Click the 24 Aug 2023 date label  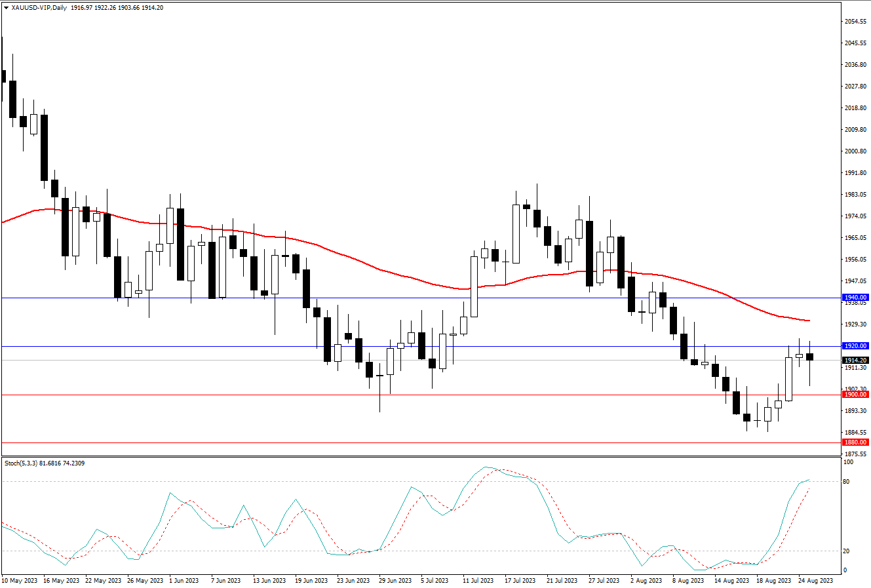click(x=817, y=580)
